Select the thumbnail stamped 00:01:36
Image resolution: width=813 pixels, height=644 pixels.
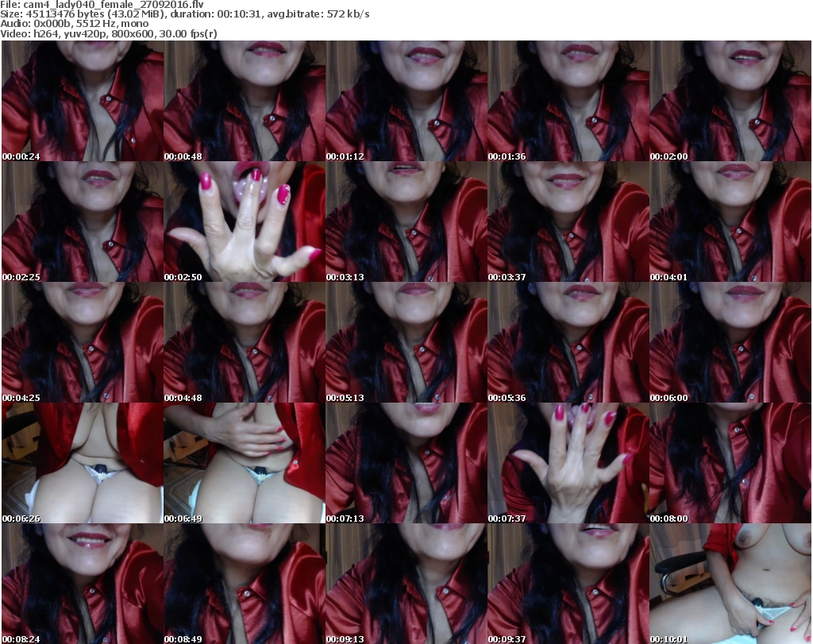(x=568, y=101)
